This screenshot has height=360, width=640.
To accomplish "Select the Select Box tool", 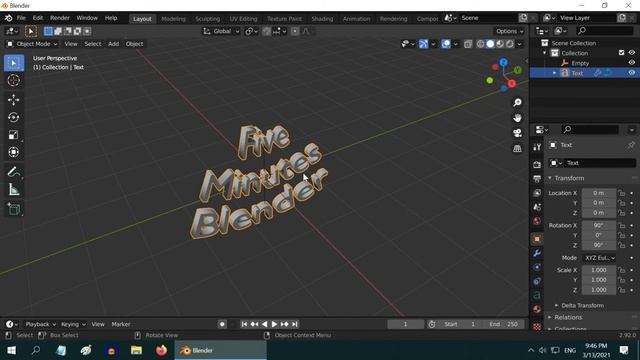I will coord(14,63).
